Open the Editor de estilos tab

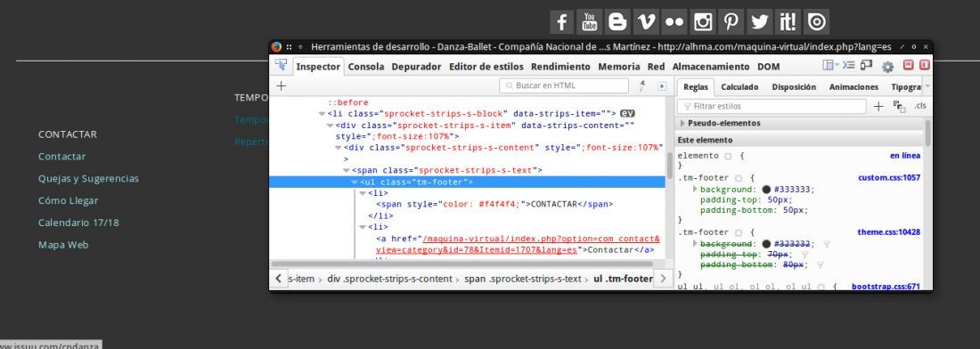486,66
